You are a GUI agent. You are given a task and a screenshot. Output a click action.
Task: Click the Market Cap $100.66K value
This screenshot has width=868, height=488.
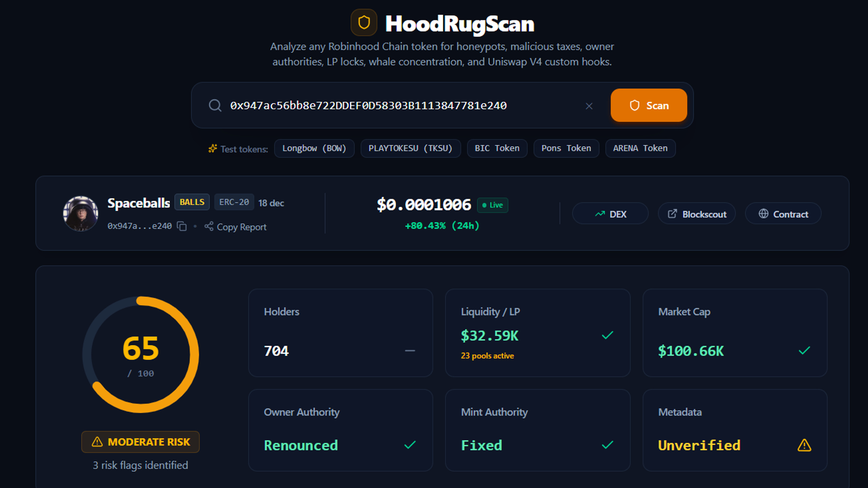click(x=691, y=351)
